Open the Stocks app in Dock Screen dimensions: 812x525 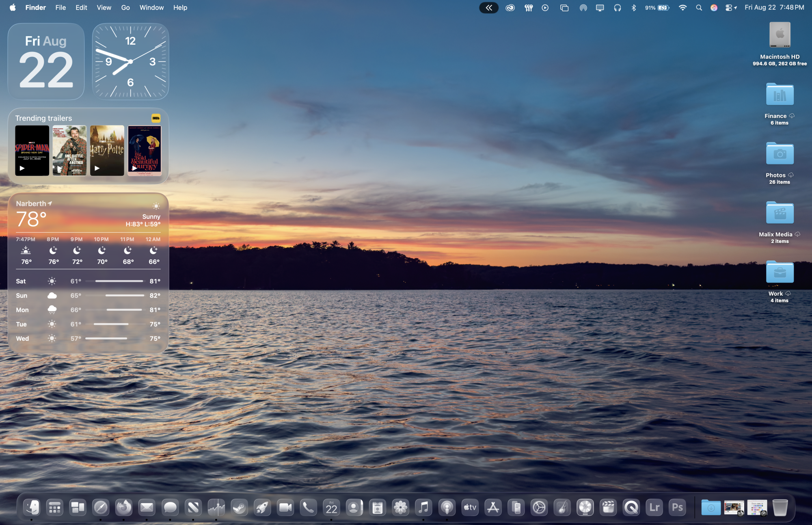point(216,507)
